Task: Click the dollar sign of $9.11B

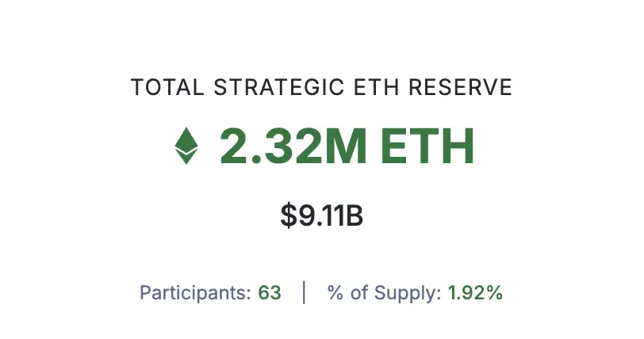Action: pyautogui.click(x=289, y=216)
